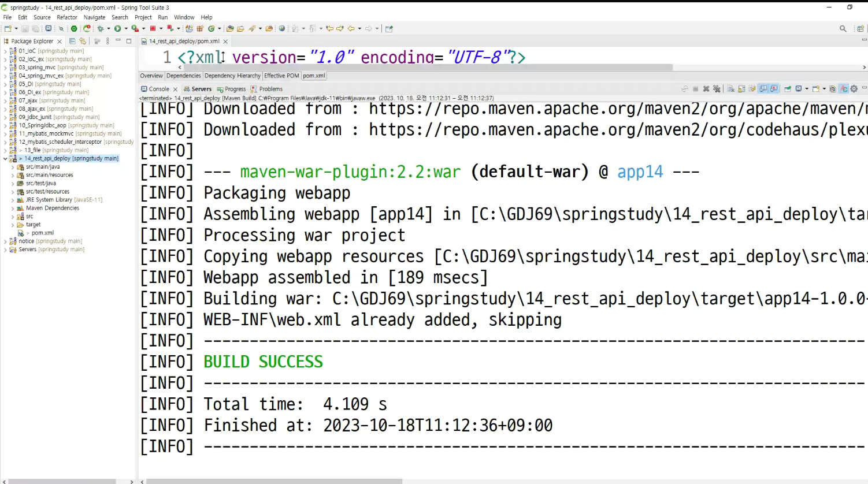Expand the src/main/java folder
Screen dimensions: 868x484
[x=13, y=167]
